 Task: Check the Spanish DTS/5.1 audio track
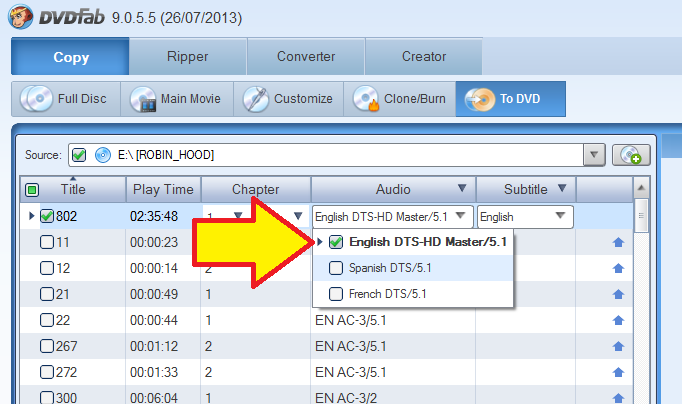click(x=336, y=268)
